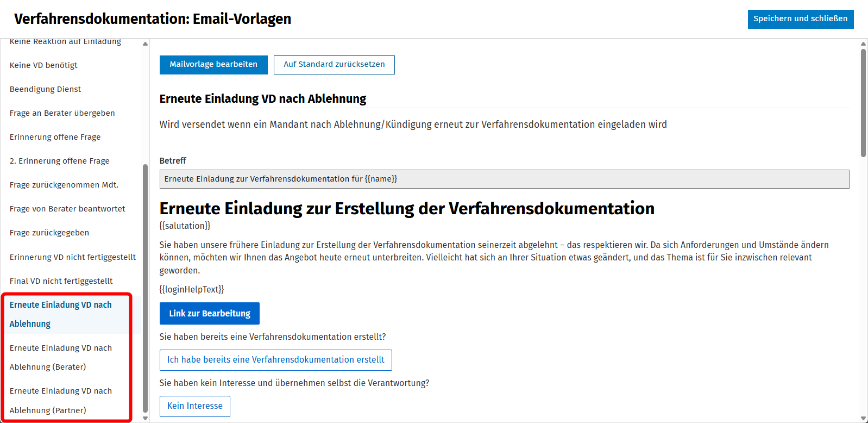Click the sidebar scroll-up arrow
The image size is (868, 423).
145,44
